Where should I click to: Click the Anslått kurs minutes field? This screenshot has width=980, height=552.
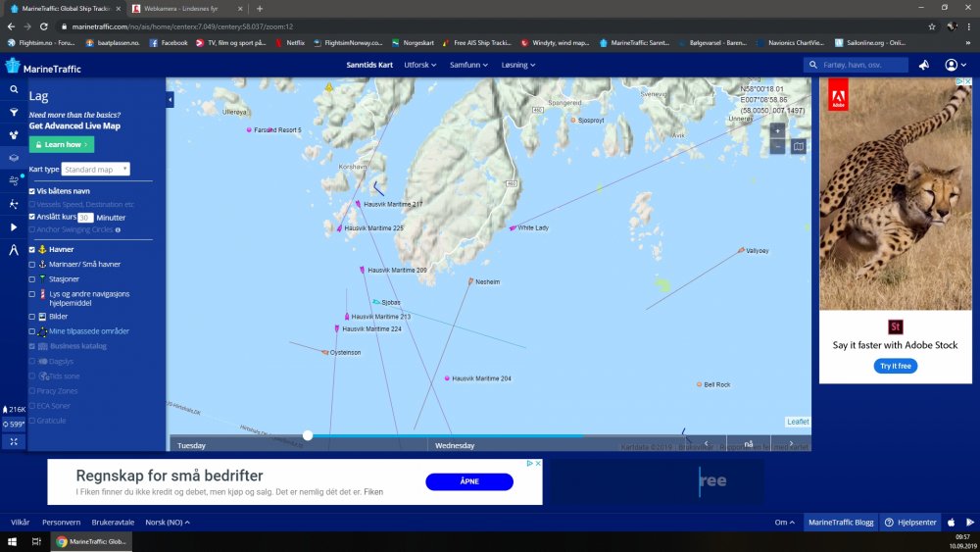[85, 218]
